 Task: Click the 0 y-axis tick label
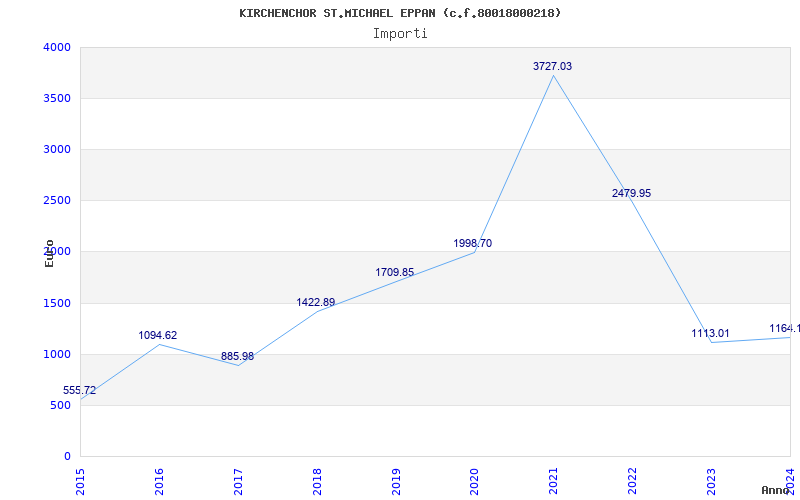coord(67,456)
